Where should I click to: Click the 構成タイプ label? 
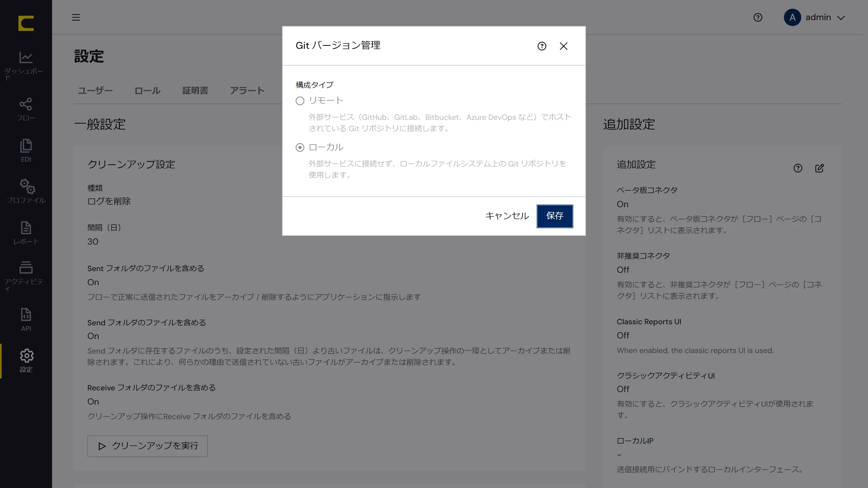314,85
